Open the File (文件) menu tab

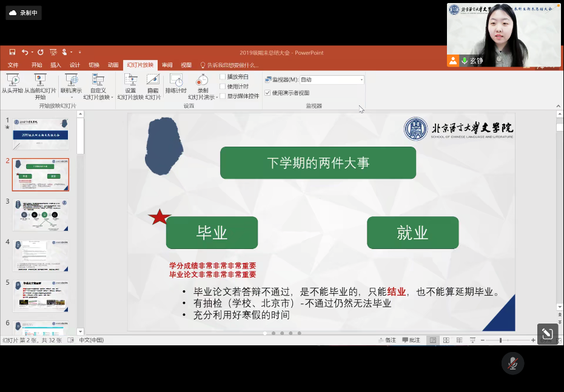click(13, 65)
